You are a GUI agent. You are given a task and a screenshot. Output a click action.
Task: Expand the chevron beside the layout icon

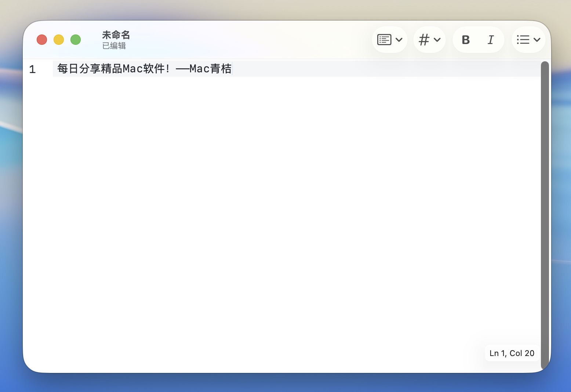click(399, 40)
